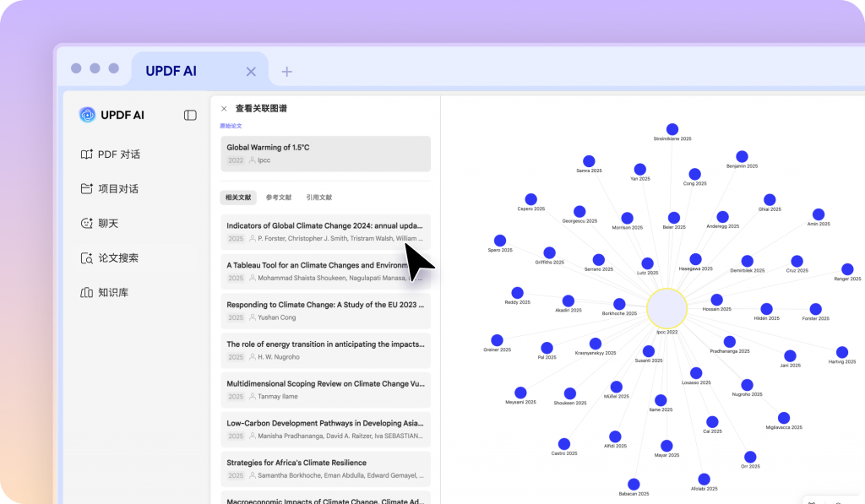The image size is (865, 504).
Task: Close the 查看关联图谱 panel
Action: (224, 109)
